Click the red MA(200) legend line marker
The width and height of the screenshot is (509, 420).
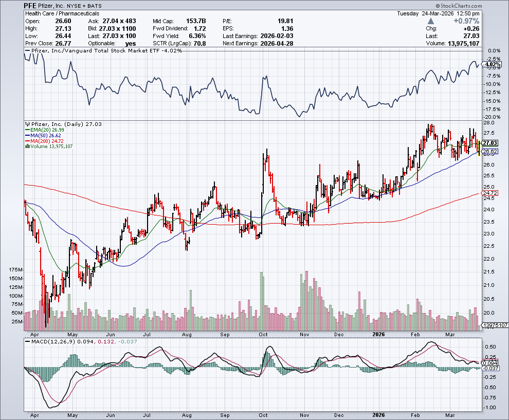click(26, 141)
